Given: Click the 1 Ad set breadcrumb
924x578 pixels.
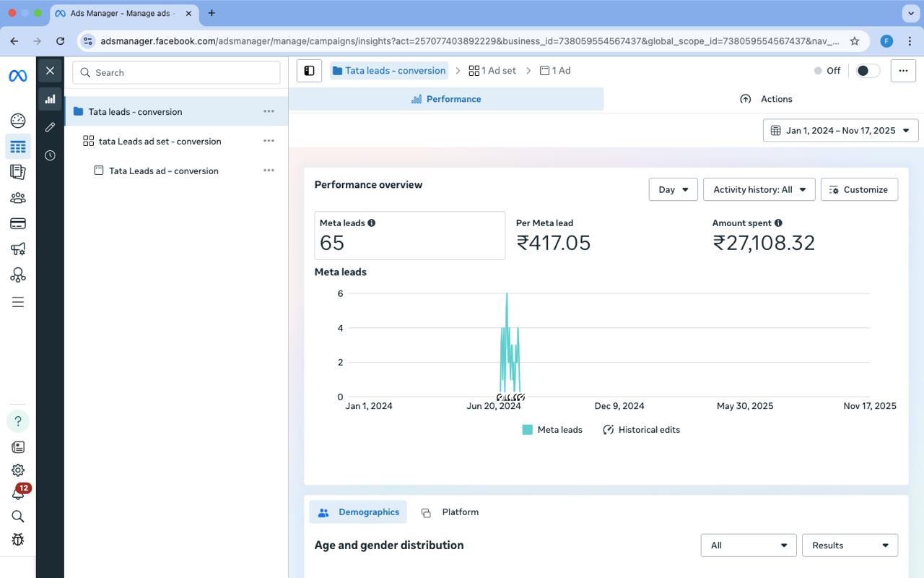Looking at the screenshot, I should (492, 71).
